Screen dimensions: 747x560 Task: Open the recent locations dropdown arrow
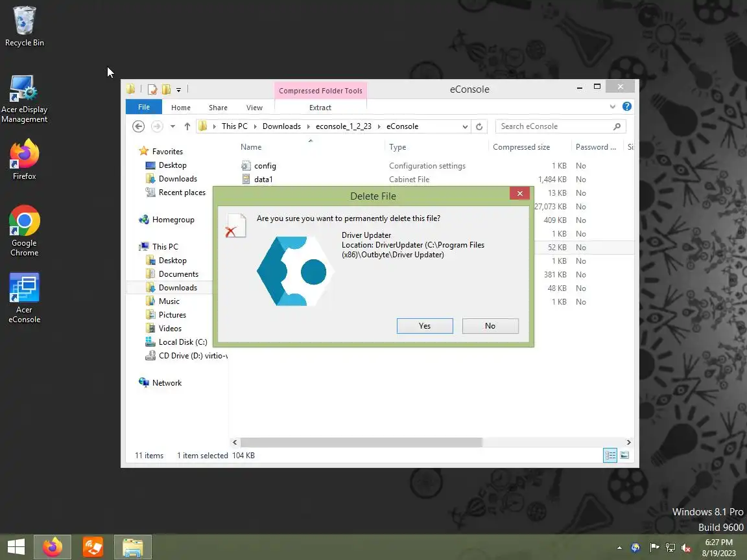[x=172, y=126]
